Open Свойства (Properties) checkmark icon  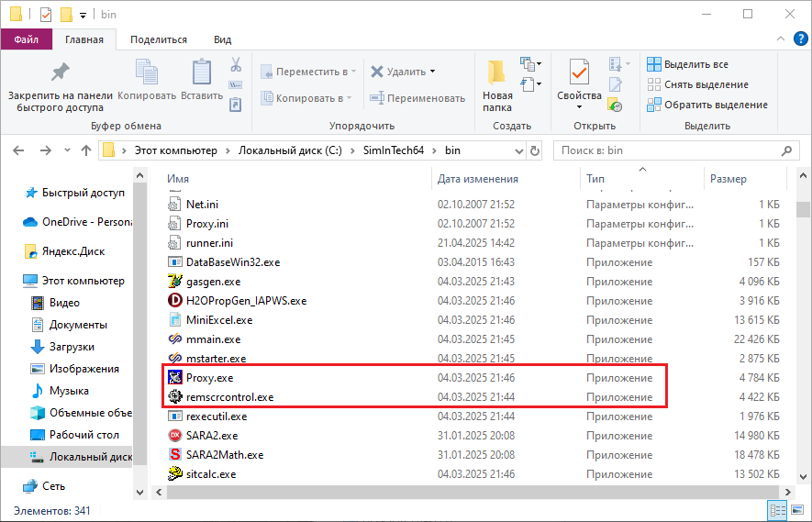pyautogui.click(x=579, y=73)
